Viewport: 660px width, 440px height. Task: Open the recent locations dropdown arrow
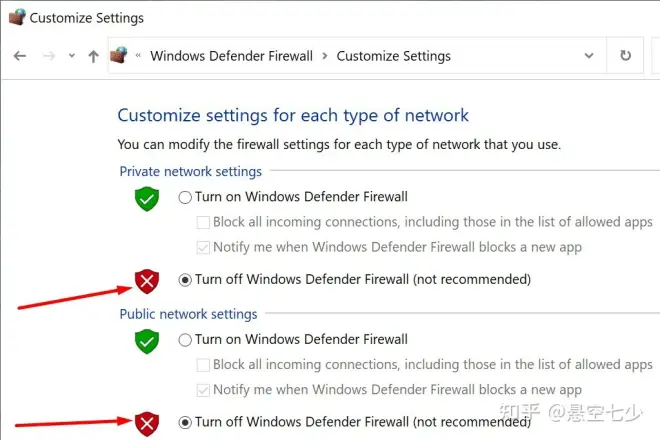coord(72,56)
